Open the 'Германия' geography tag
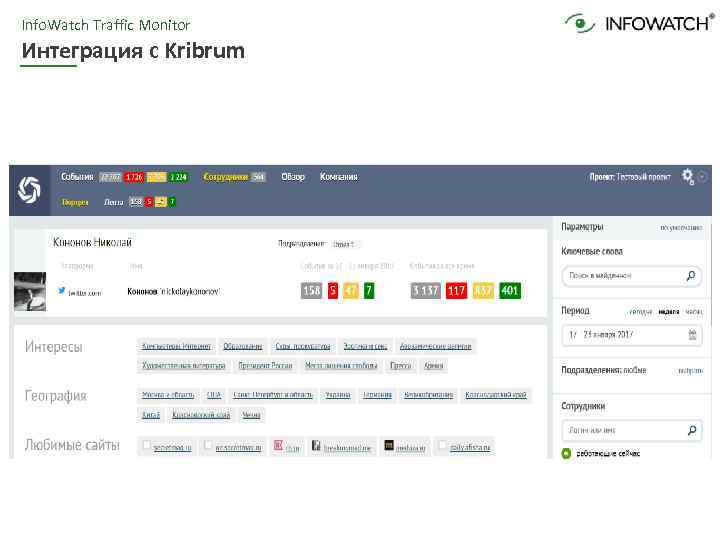 [x=377, y=395]
